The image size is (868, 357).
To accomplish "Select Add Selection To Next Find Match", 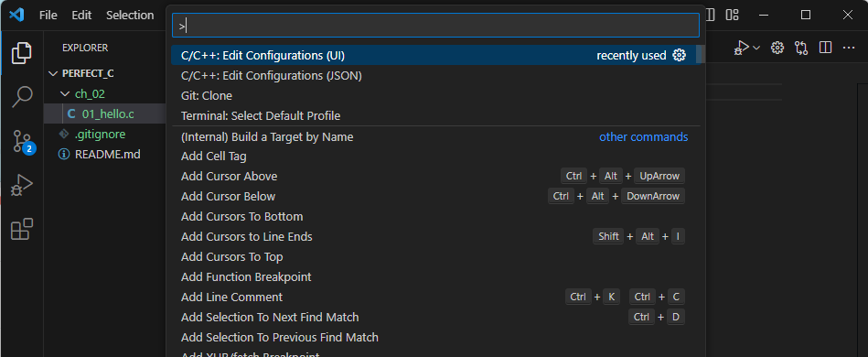I will (435, 317).
